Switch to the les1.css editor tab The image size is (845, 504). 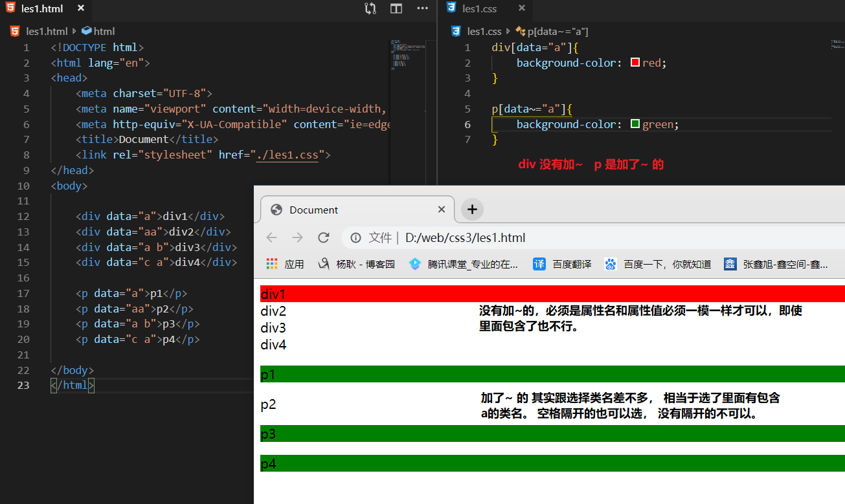tap(479, 9)
